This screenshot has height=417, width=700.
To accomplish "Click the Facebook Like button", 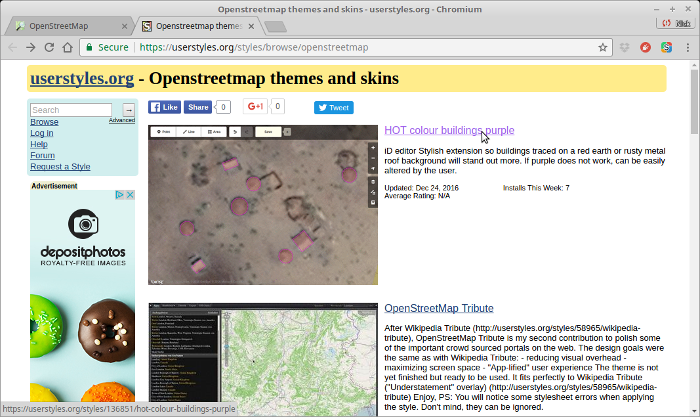I will [164, 107].
